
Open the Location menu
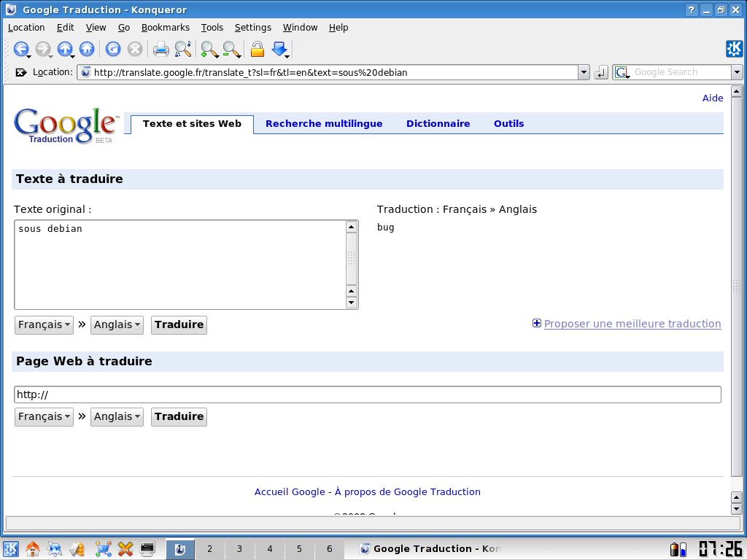[x=26, y=28]
